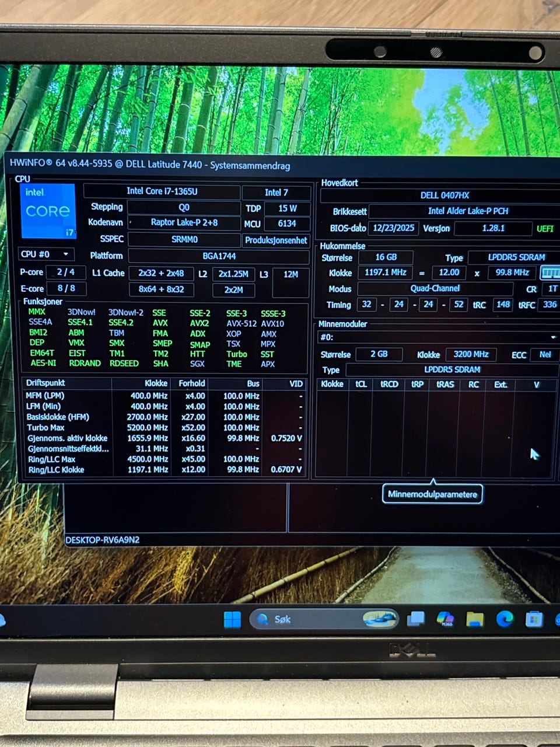Click the tRC 148 timing value

click(x=503, y=304)
